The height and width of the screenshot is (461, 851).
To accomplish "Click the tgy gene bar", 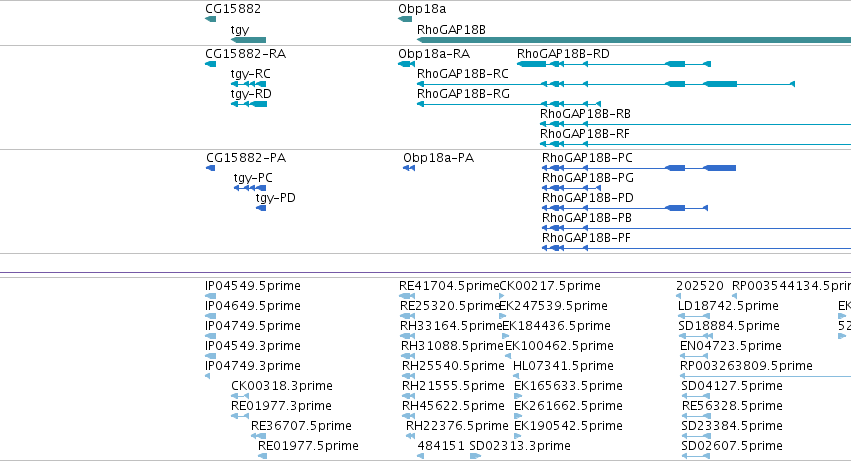I will [x=249, y=40].
